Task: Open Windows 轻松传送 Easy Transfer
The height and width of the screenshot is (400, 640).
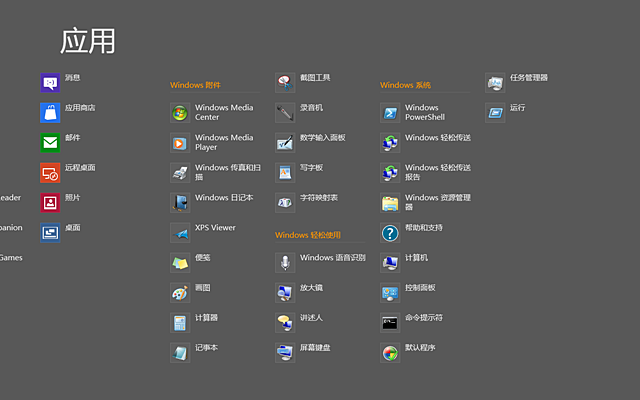Action: pos(425,142)
